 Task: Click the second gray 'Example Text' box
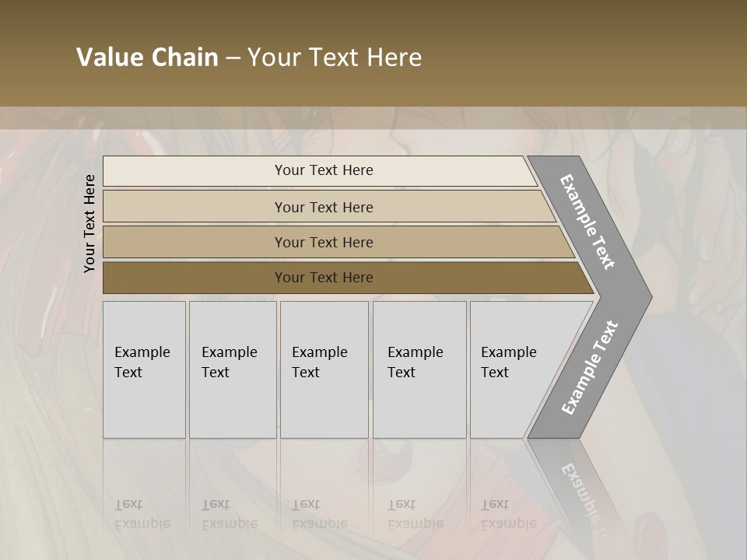point(233,369)
